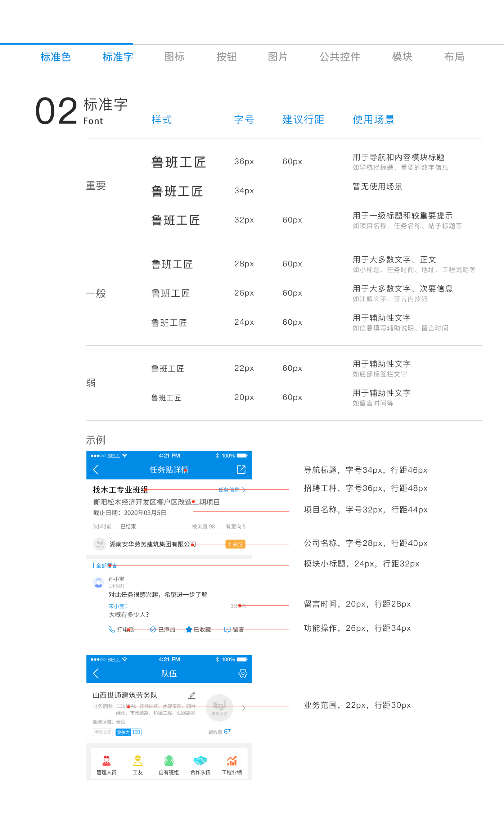Tap the 留言 comment icon
The image size is (504, 820).
[228, 629]
